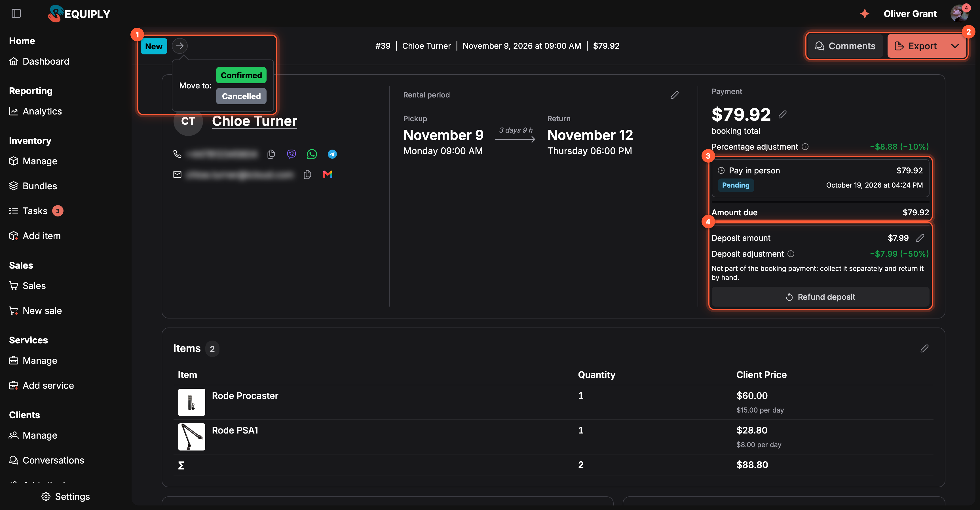The height and width of the screenshot is (510, 980).
Task: Open Analytics in the sidebar
Action: 35,111
